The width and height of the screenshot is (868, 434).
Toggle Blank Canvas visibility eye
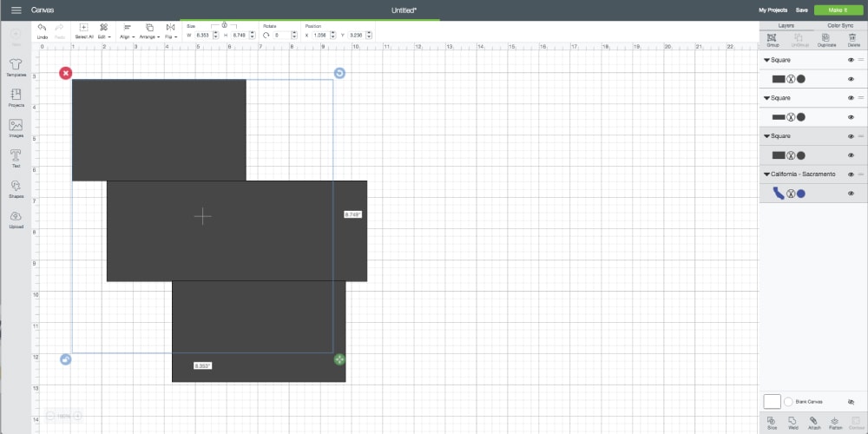851,403
